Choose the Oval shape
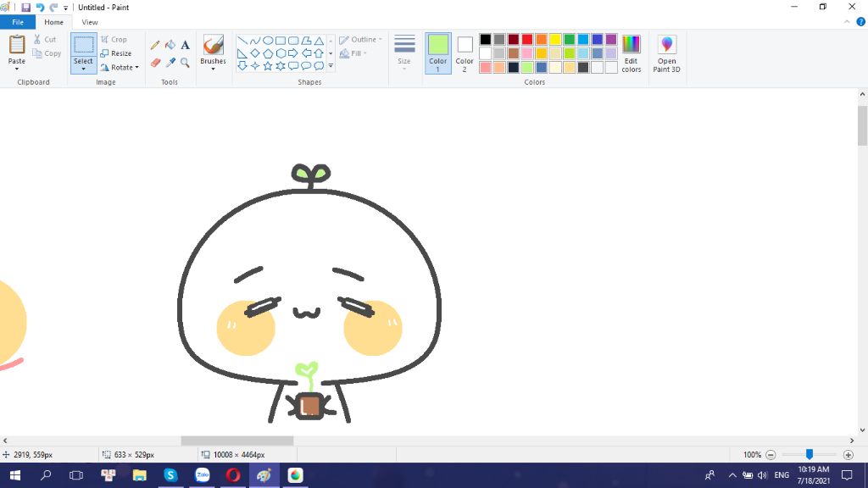868x488 pixels. click(x=267, y=41)
